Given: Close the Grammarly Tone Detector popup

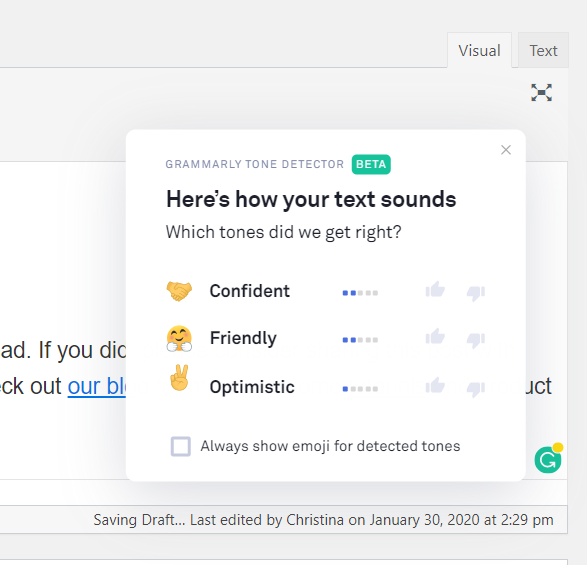Looking at the screenshot, I should point(506,150).
